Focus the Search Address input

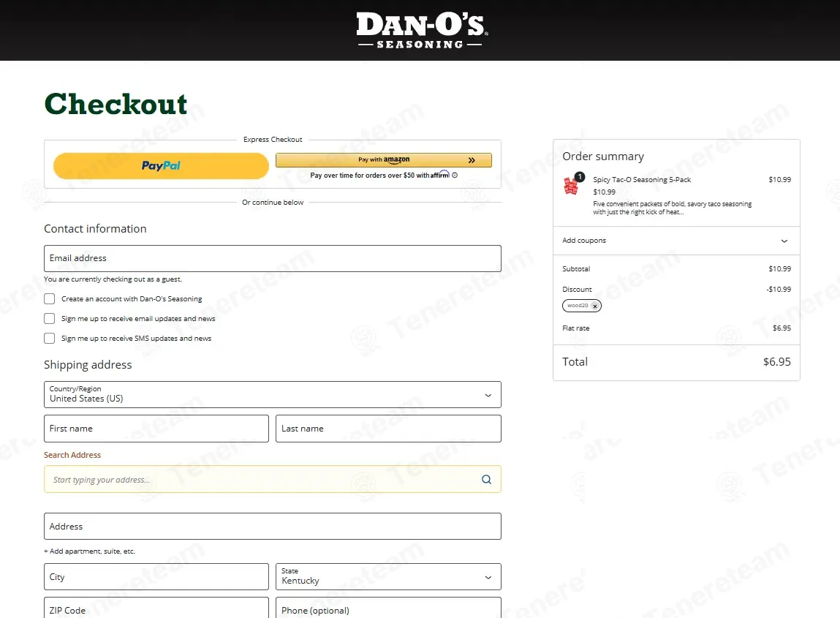272,479
